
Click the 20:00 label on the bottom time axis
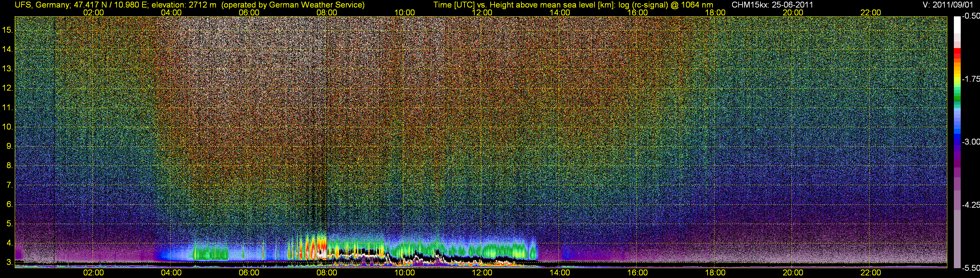point(793,273)
